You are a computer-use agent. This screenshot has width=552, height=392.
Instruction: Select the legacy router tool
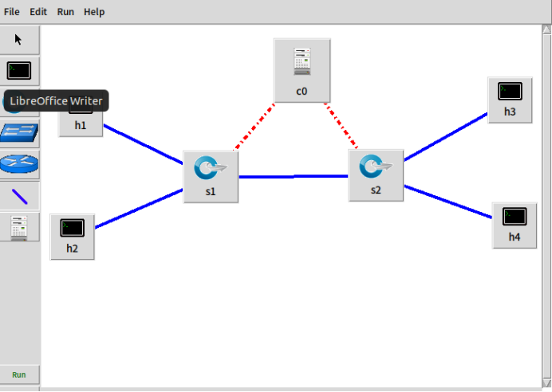(x=19, y=164)
